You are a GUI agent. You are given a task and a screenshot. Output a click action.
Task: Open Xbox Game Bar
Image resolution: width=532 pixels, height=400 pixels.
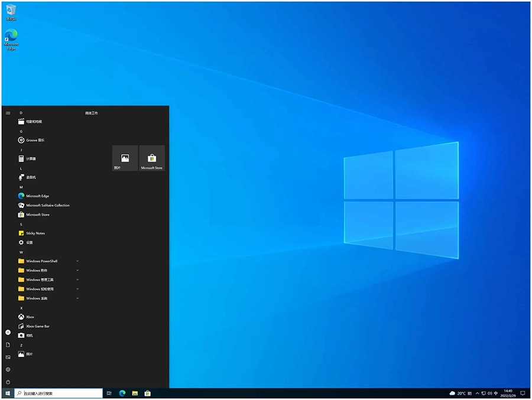pyautogui.click(x=37, y=326)
